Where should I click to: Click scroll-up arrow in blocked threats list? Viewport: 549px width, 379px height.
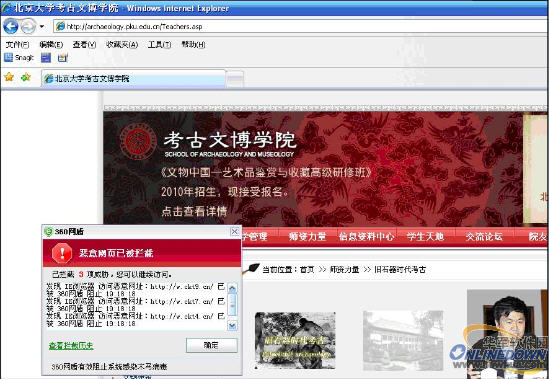pos(232,289)
